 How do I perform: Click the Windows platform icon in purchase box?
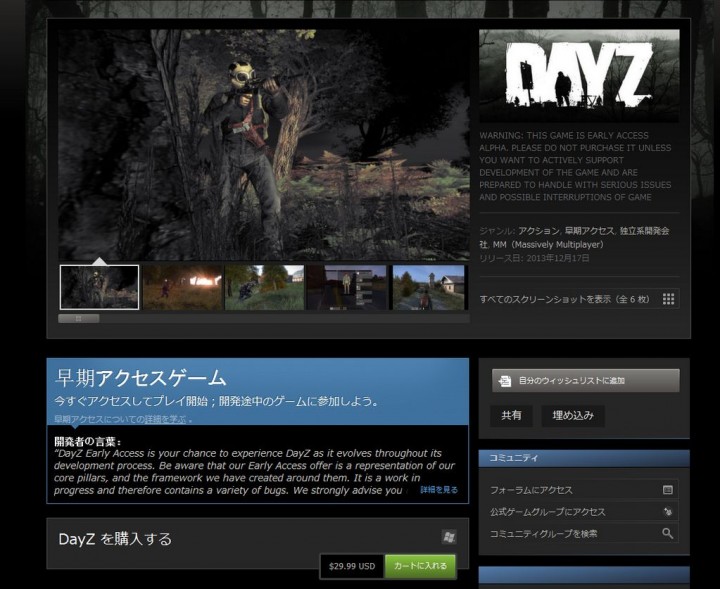pyautogui.click(x=449, y=537)
